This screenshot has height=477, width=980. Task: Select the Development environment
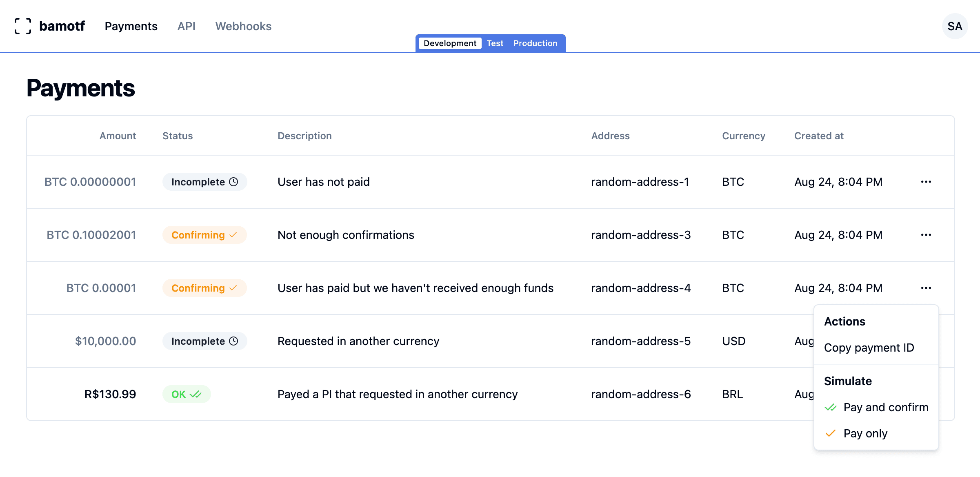(x=449, y=43)
